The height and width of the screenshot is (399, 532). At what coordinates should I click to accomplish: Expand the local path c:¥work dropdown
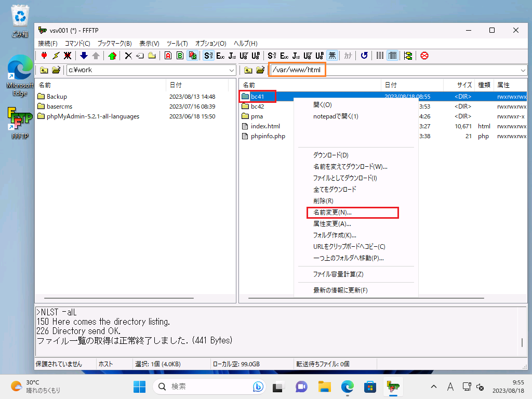click(232, 70)
